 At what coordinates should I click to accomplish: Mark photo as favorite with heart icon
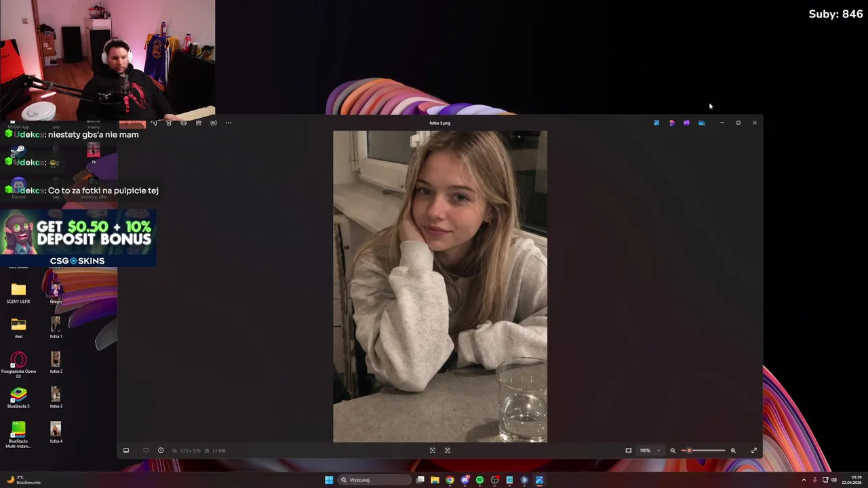click(x=146, y=450)
